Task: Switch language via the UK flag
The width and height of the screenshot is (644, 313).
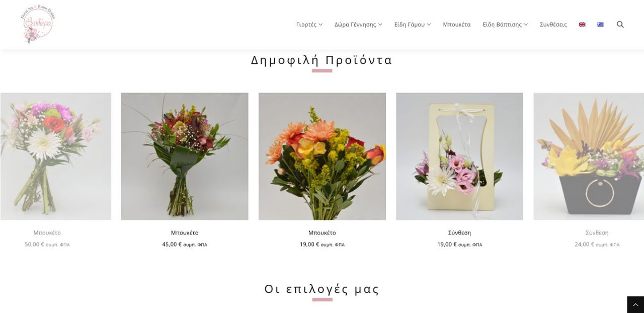Action: 582,24
